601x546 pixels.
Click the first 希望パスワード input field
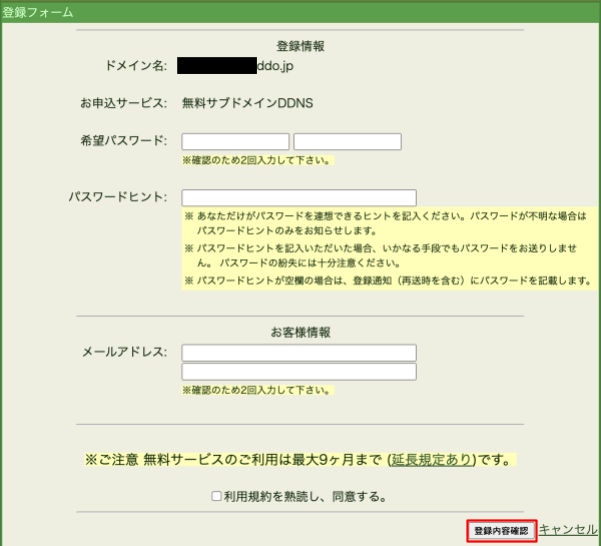[235, 141]
